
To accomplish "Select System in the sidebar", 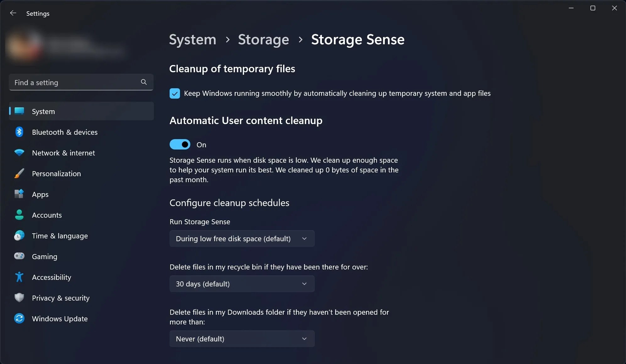I will click(x=43, y=111).
